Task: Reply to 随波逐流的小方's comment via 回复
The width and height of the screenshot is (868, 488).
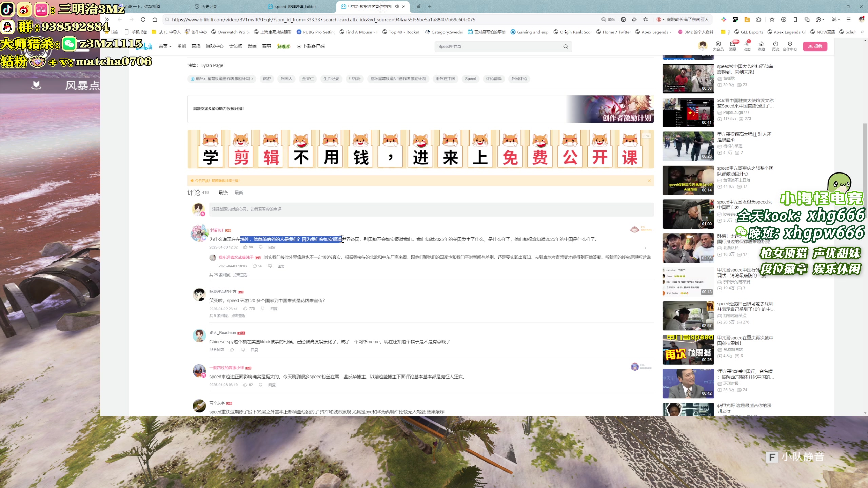Action: (274, 309)
